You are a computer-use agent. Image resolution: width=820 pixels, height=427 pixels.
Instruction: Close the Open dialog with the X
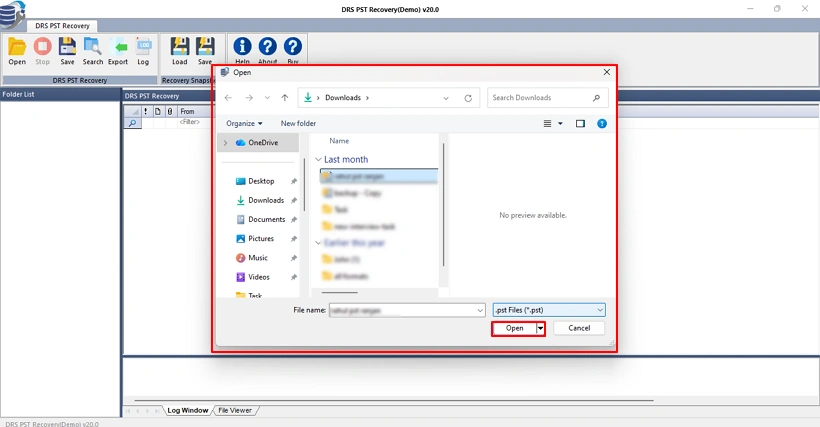point(607,72)
